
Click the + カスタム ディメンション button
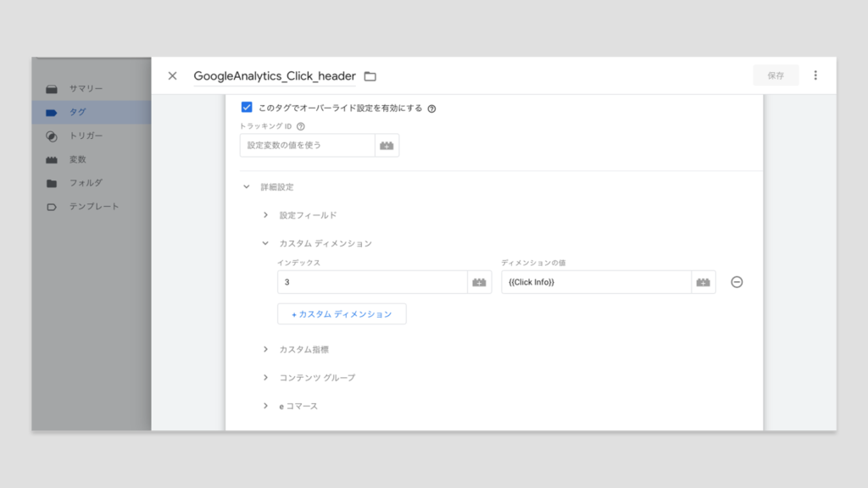point(342,314)
